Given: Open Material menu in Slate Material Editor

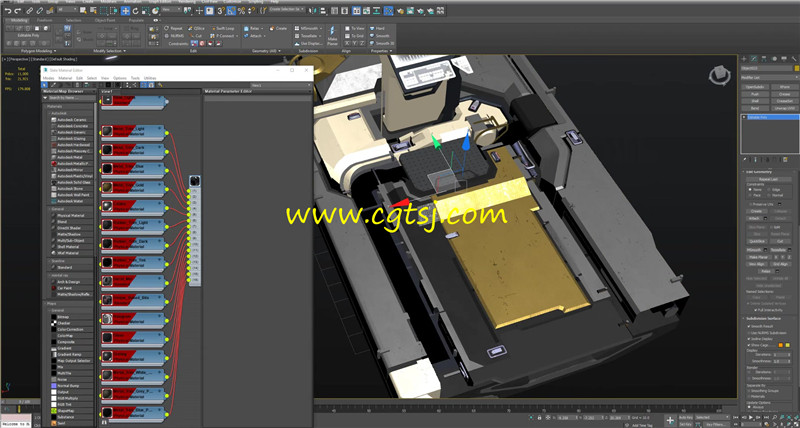Looking at the screenshot, I should coord(65,78).
